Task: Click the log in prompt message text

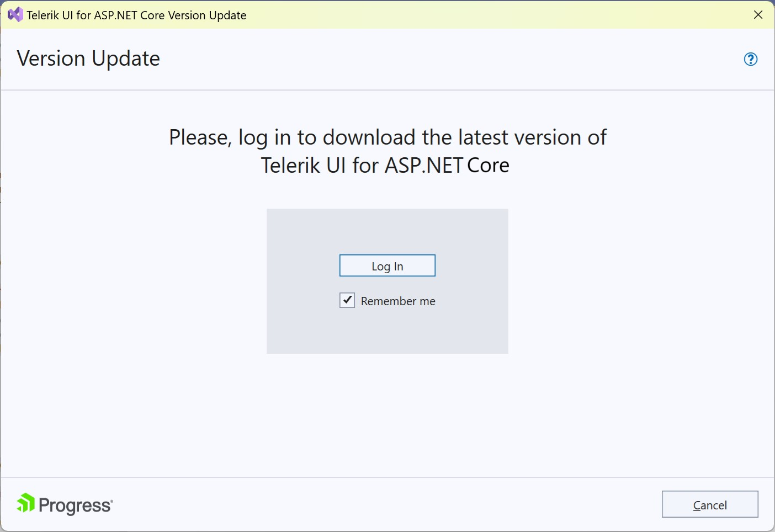Action: (386, 151)
